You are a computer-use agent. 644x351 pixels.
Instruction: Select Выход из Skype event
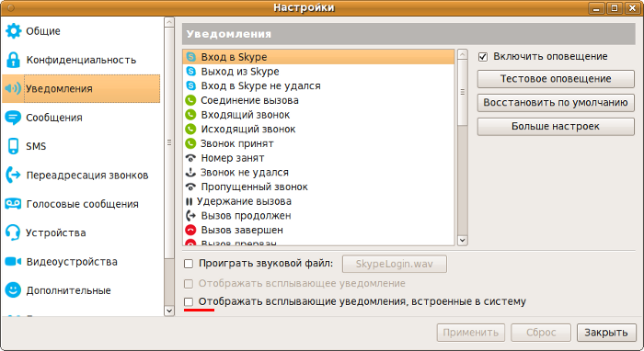tap(318, 72)
